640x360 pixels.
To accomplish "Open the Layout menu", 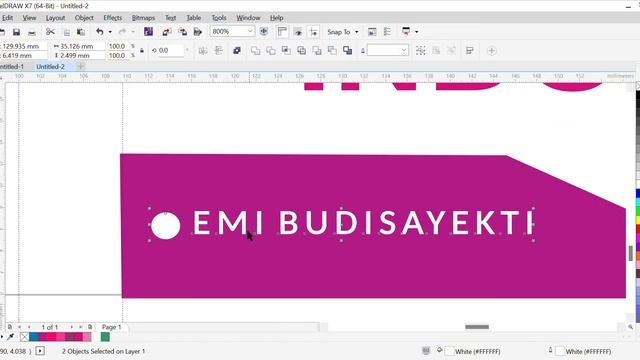I will pyautogui.click(x=55, y=18).
